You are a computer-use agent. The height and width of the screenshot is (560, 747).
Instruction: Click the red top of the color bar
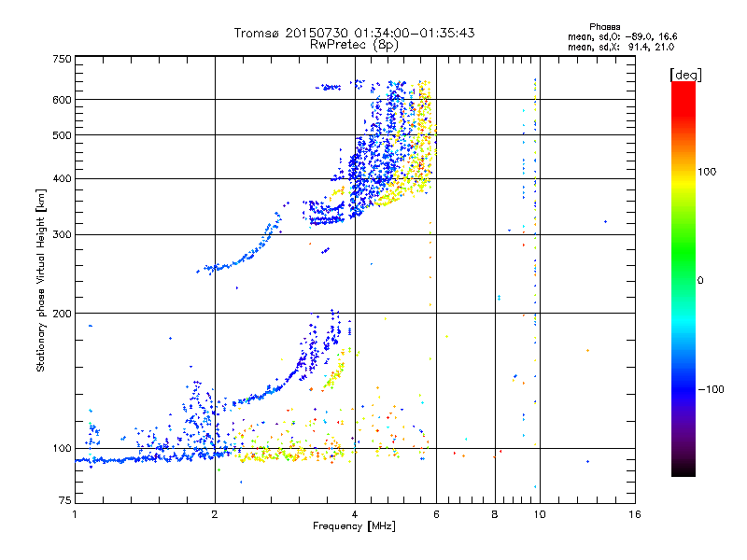684,91
